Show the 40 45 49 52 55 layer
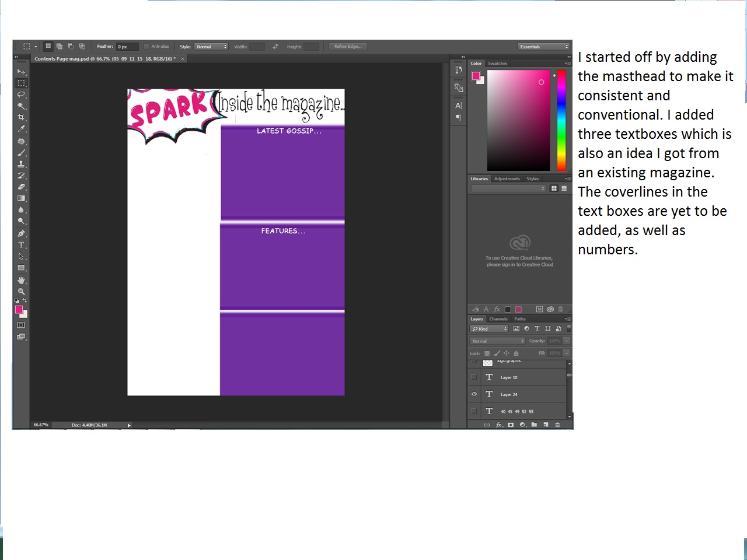The height and width of the screenshot is (560, 747). coord(474,411)
